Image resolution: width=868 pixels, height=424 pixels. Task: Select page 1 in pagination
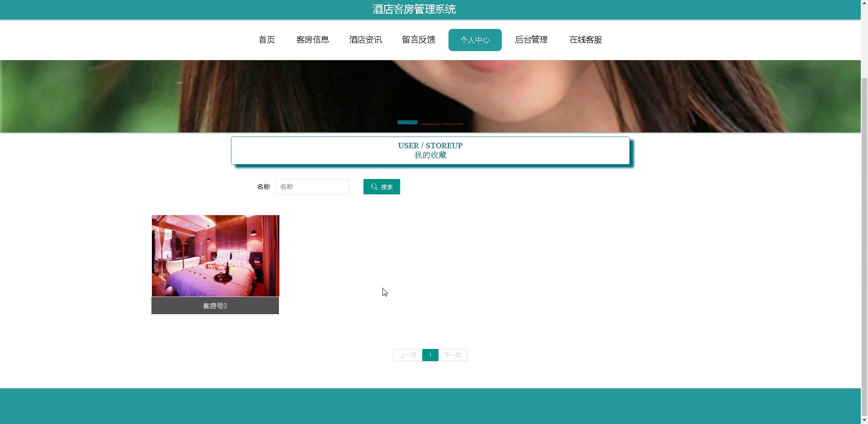click(430, 355)
